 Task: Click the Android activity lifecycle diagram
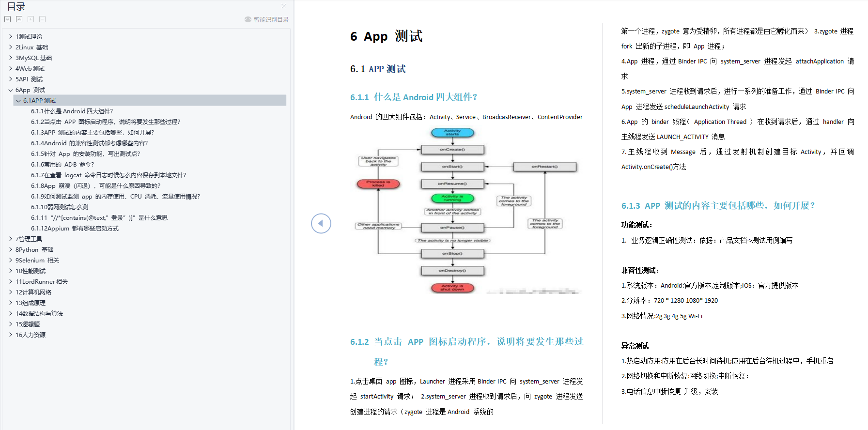(x=466, y=211)
